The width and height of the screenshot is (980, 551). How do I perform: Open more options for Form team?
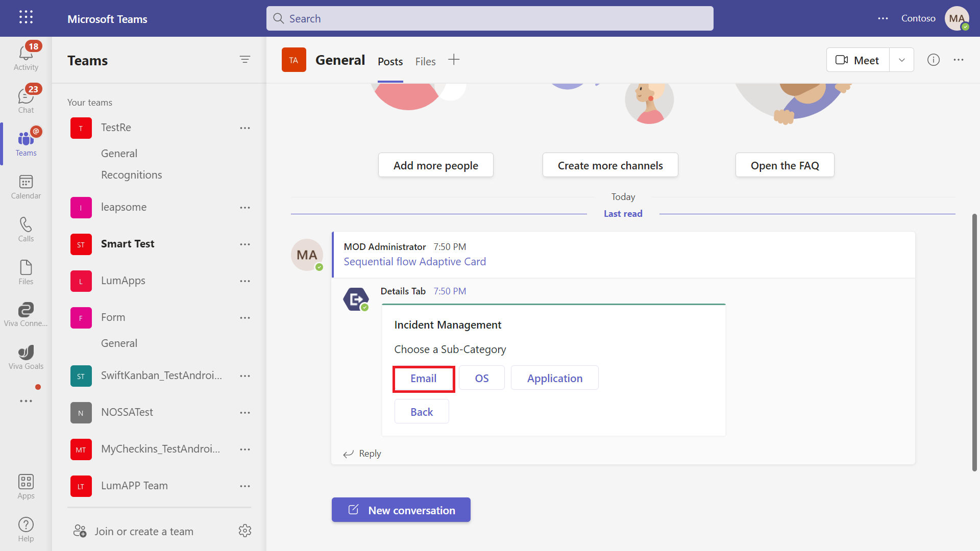[245, 318]
